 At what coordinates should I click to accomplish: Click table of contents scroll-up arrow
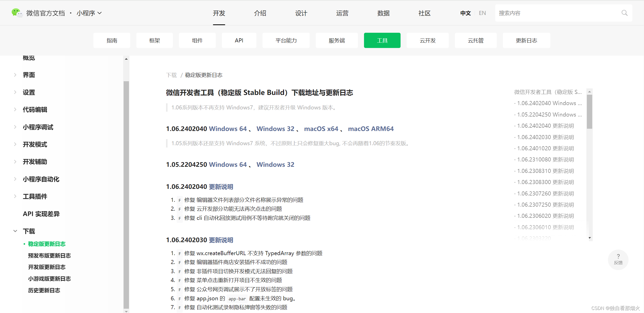590,92
